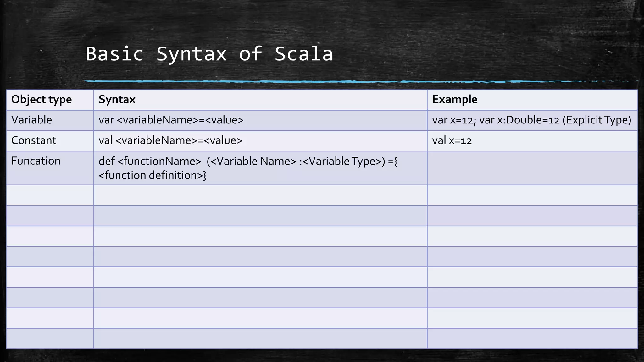Image resolution: width=644 pixels, height=362 pixels.
Task: Click the "def <functionName>" syntax cell
Action: tap(260, 168)
